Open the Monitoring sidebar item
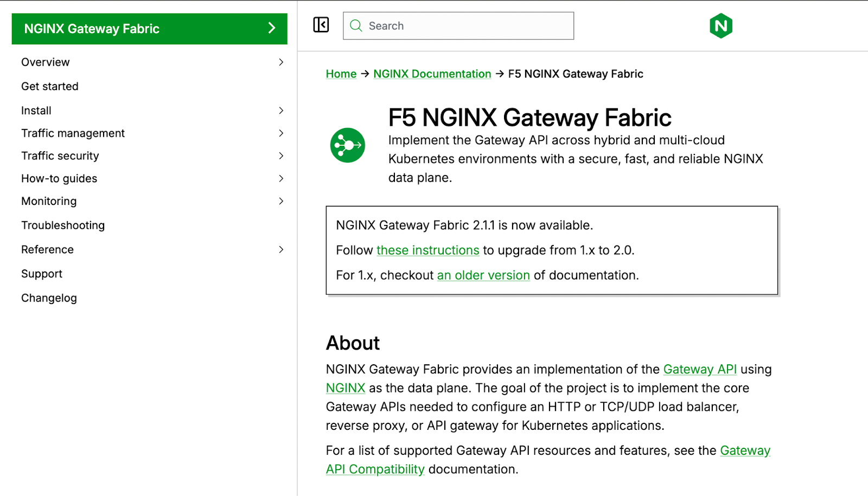Viewport: 868px width, 496px height. pyautogui.click(x=49, y=201)
